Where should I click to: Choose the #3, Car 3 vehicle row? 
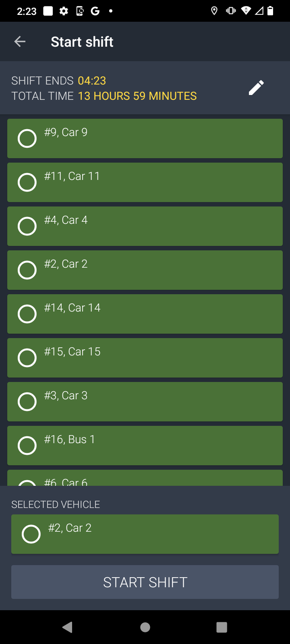145,402
